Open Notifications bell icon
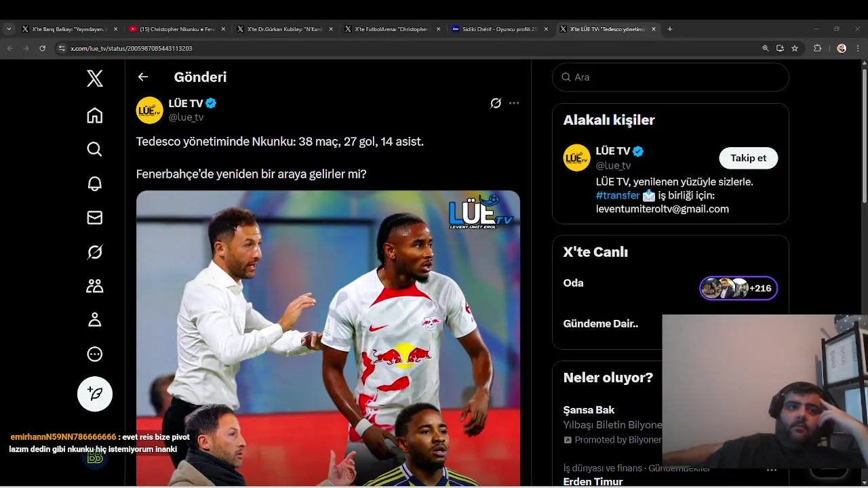 pyautogui.click(x=95, y=183)
